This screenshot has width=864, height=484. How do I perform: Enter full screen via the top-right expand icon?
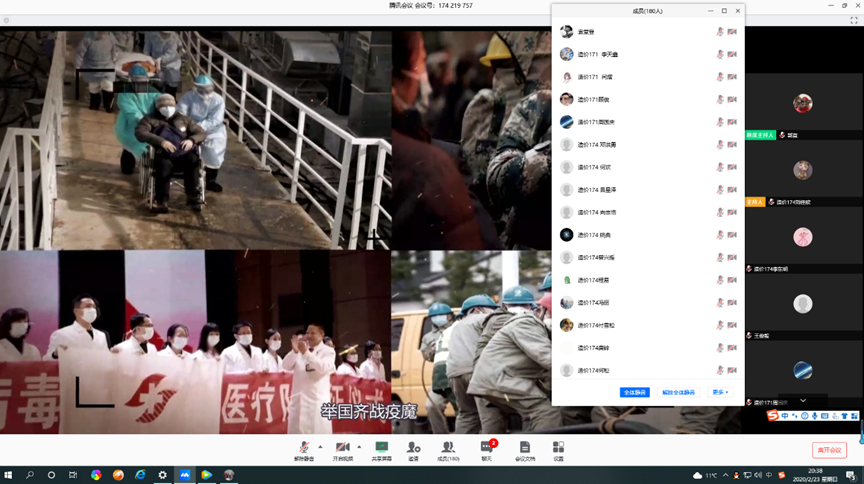(854, 20)
